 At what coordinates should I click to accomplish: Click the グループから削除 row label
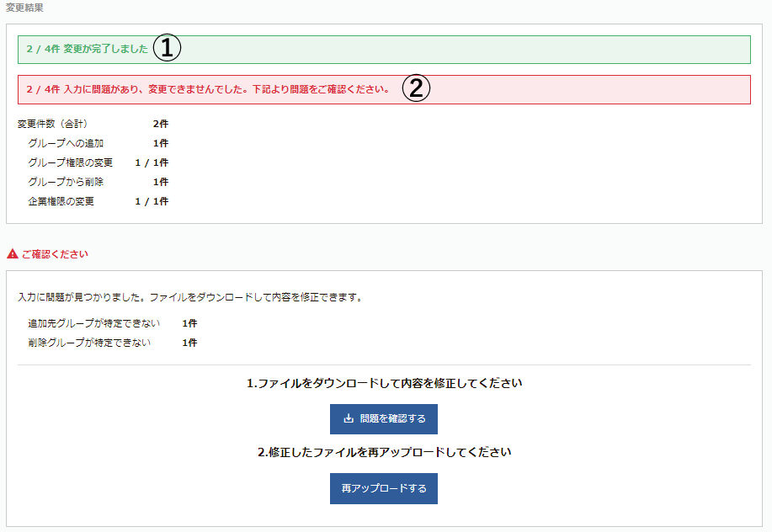tap(66, 182)
